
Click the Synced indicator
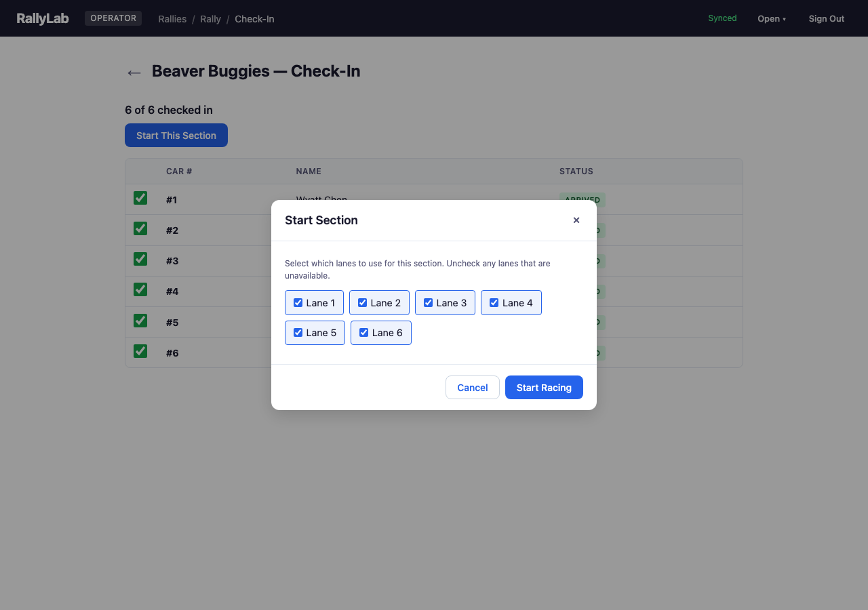point(722,18)
